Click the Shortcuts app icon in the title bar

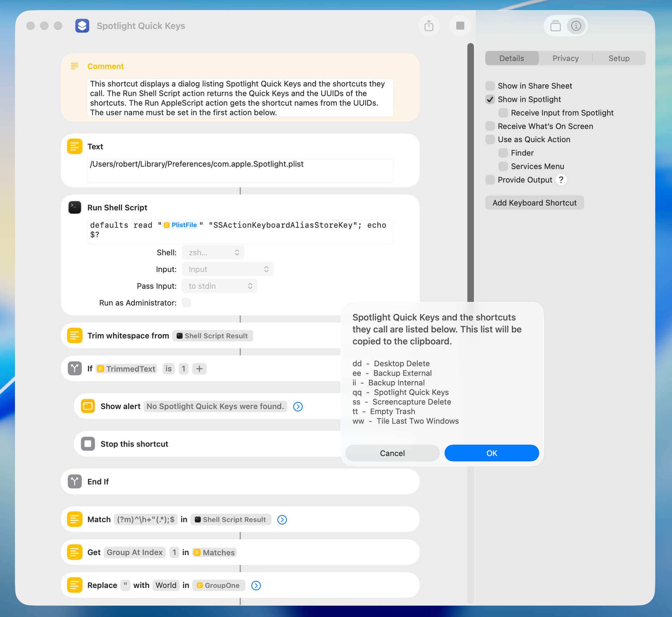tap(82, 26)
